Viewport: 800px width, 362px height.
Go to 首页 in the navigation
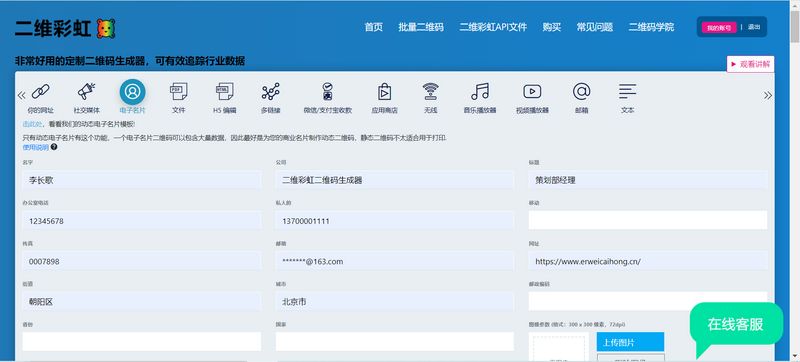point(373,27)
